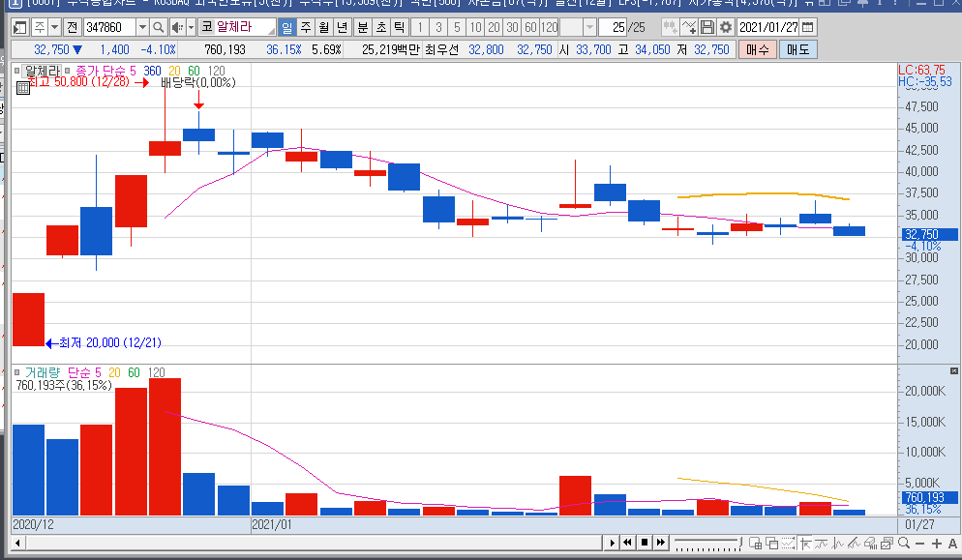Open the calendar date picker icon
The image size is (962, 560).
(x=808, y=27)
